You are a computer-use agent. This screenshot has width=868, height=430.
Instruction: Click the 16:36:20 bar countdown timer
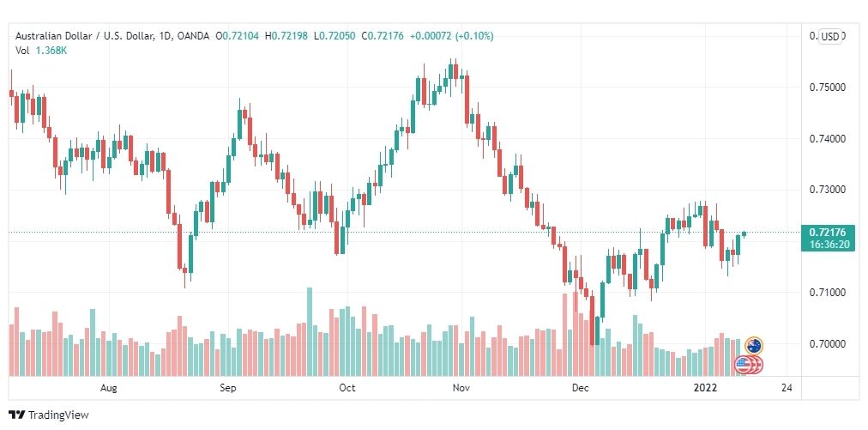pos(828,245)
